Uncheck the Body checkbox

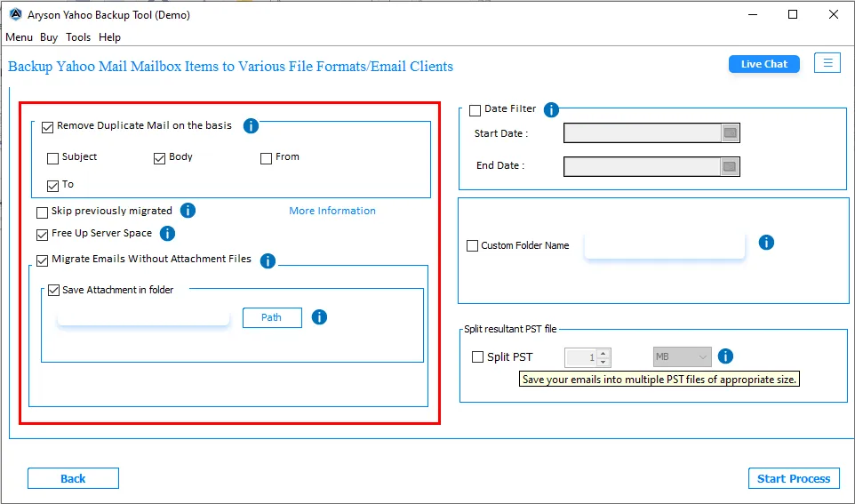159,158
